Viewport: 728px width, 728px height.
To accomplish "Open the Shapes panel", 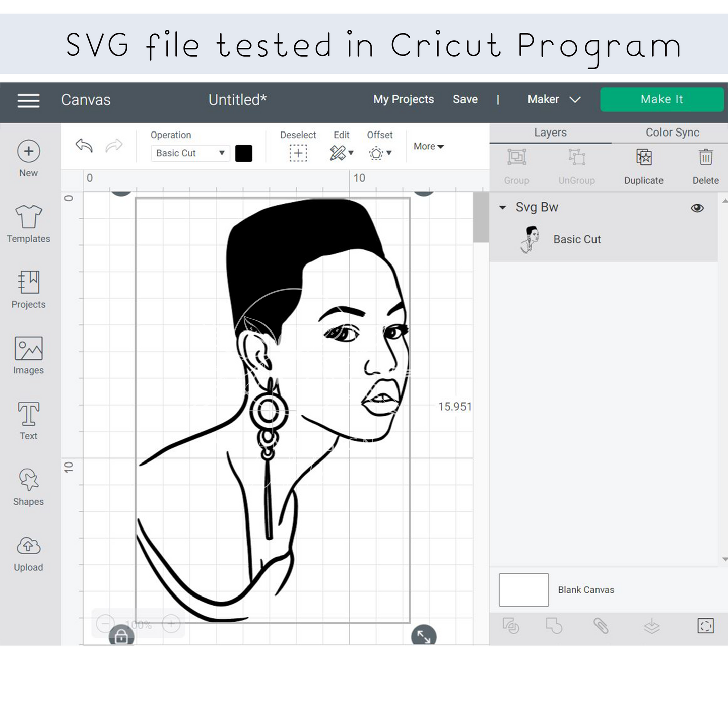I will 28,480.
